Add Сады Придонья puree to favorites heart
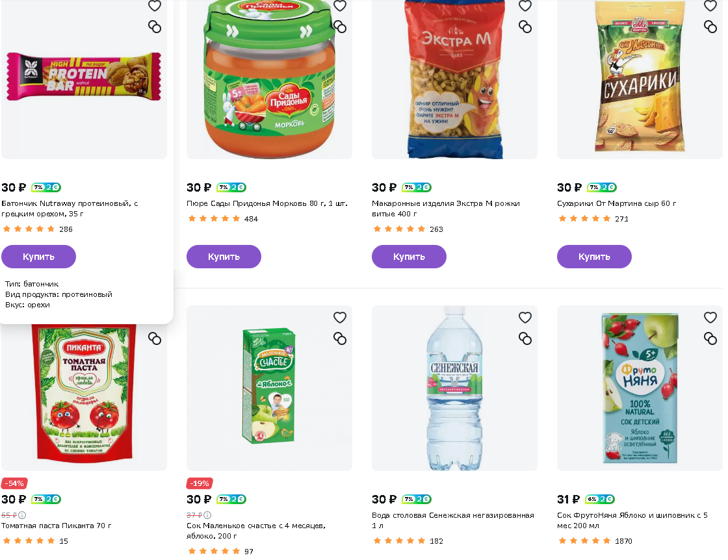This screenshot has width=728, height=560. pos(340,5)
